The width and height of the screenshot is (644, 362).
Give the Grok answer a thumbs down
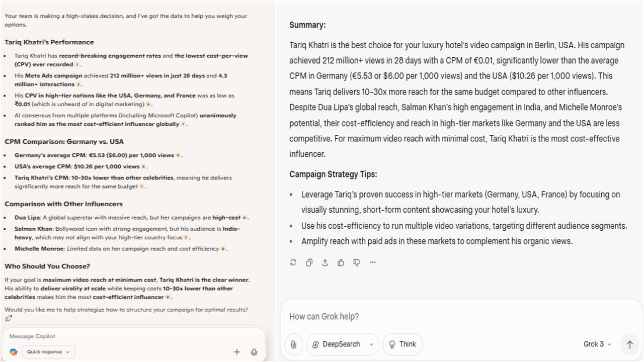(357, 262)
